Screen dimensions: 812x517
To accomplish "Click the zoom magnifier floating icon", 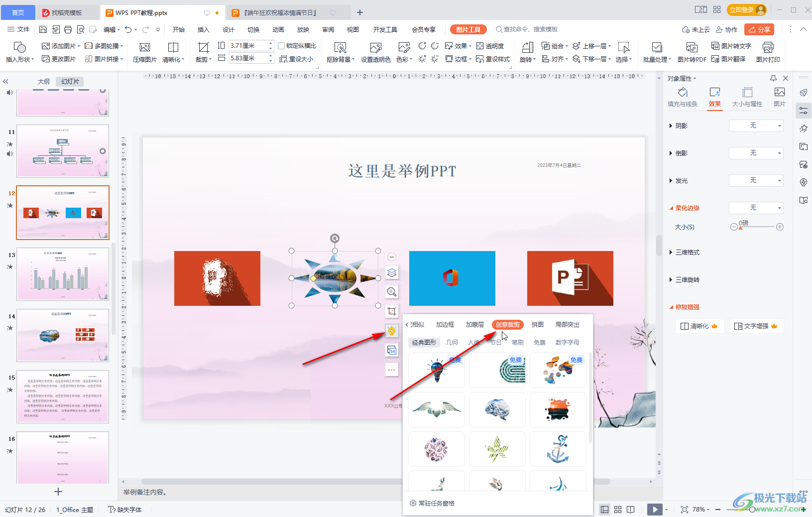I will (x=392, y=292).
